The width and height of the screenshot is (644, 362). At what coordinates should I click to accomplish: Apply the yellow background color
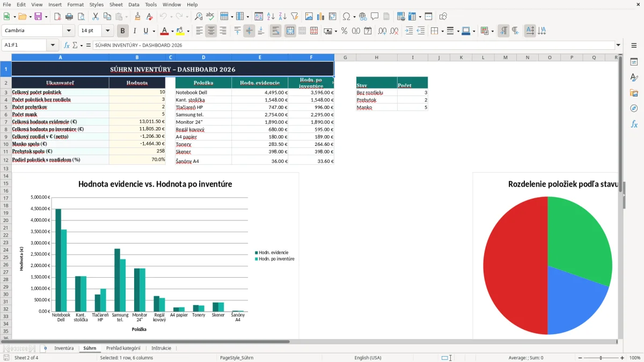pyautogui.click(x=180, y=31)
